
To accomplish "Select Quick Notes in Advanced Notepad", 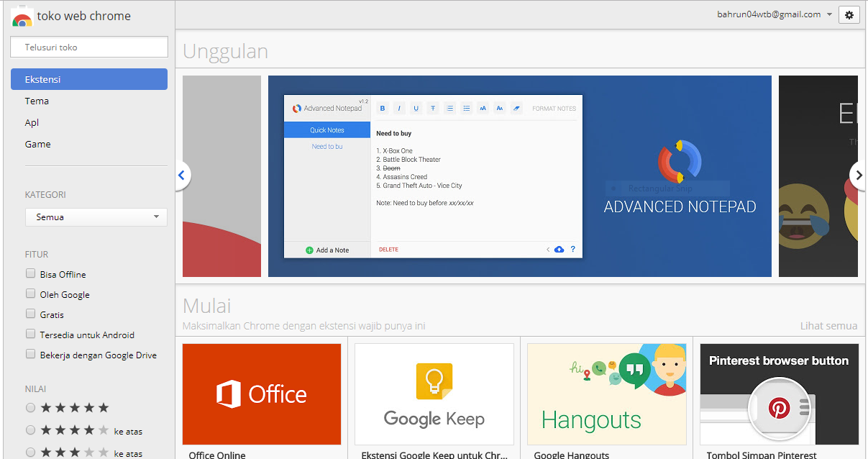I will point(327,130).
